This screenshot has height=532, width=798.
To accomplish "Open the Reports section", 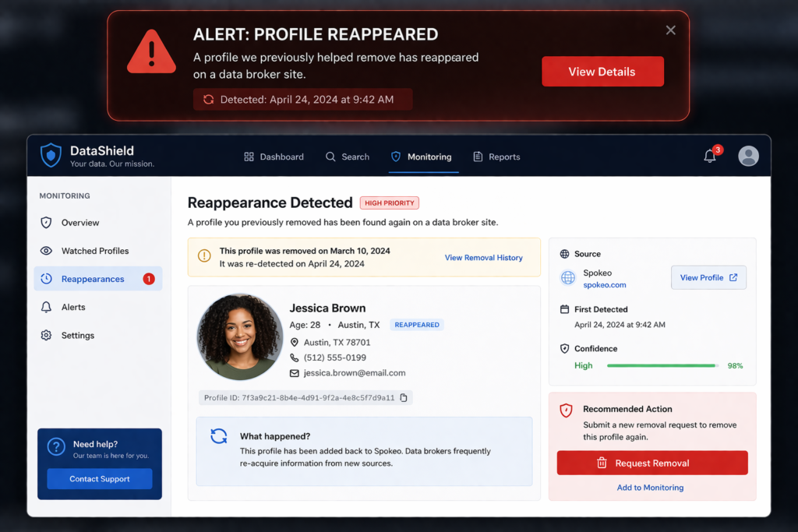I will (496, 157).
